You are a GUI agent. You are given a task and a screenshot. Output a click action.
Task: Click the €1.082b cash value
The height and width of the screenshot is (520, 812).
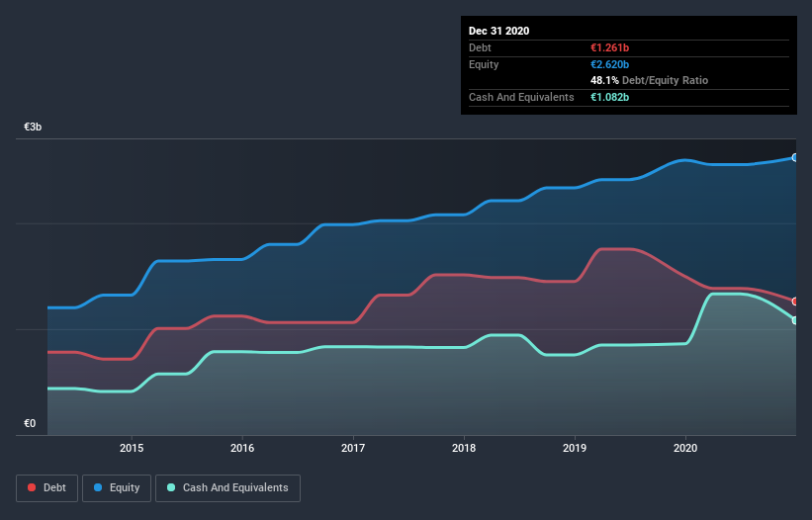pos(609,97)
